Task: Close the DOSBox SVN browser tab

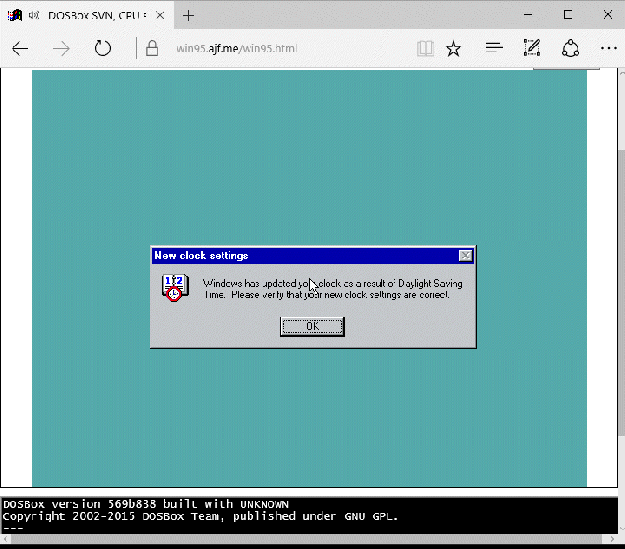Action: click(160, 16)
